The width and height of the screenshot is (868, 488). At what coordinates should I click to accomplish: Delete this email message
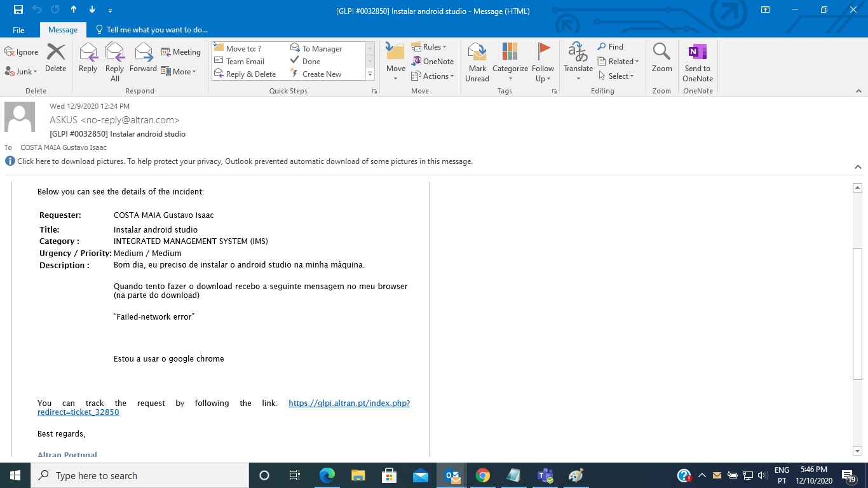tap(55, 58)
